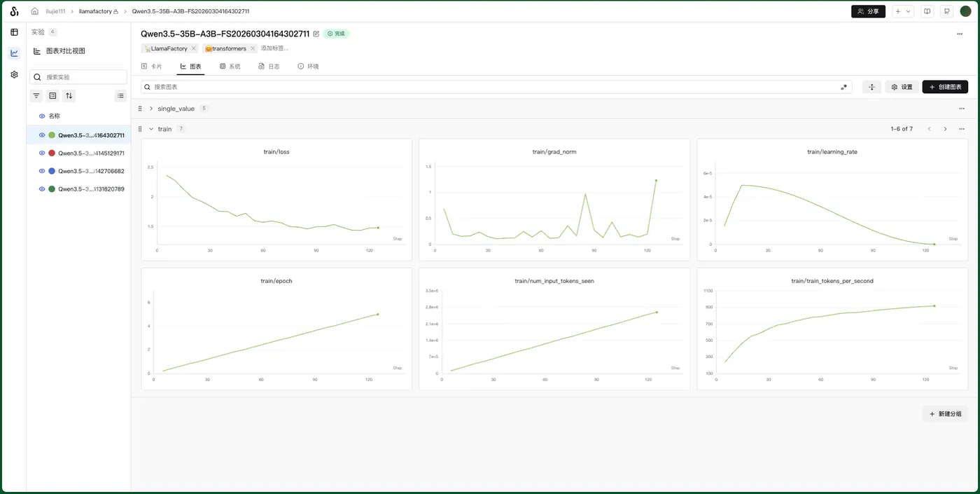
Task: Click the sort arrows icon in experiment panel
Action: 69,96
